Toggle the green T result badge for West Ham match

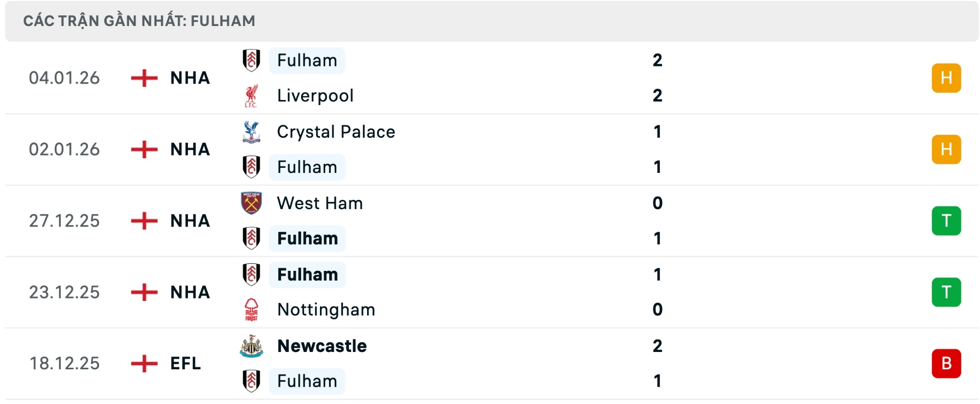pos(947,220)
